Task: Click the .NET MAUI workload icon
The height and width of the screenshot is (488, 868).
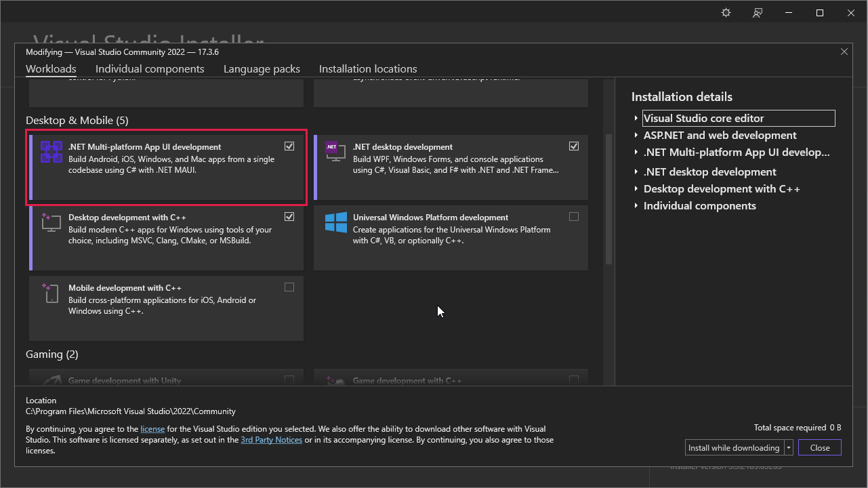Action: [x=51, y=152]
